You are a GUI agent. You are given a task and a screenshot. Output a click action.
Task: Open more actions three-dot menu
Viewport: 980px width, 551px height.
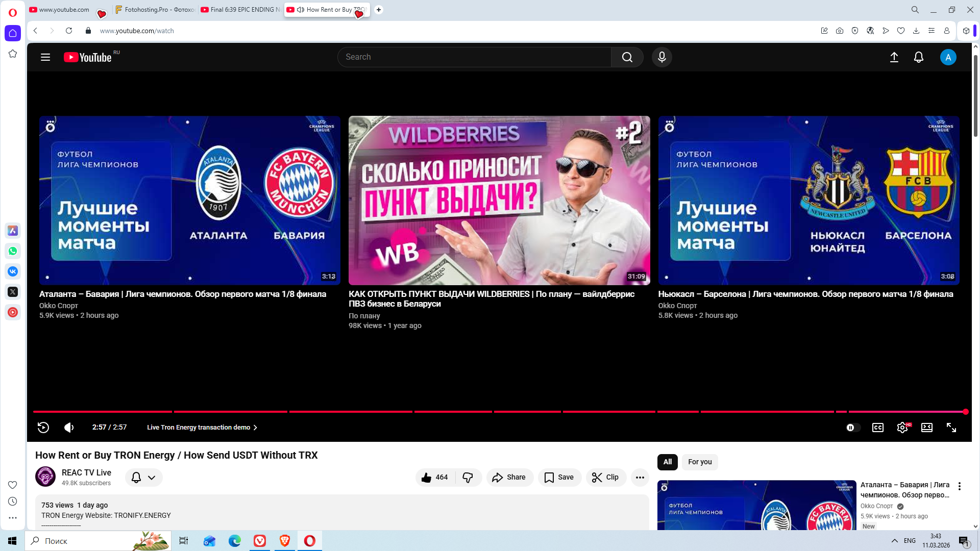tap(640, 478)
